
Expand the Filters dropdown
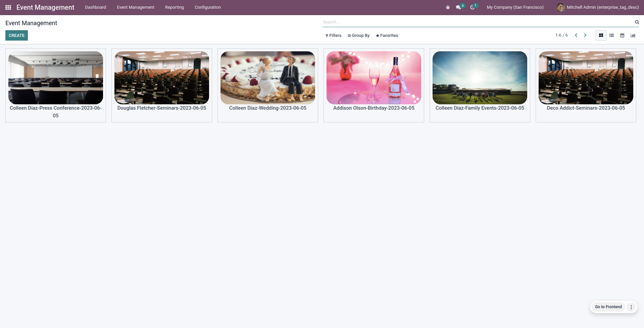pos(333,36)
